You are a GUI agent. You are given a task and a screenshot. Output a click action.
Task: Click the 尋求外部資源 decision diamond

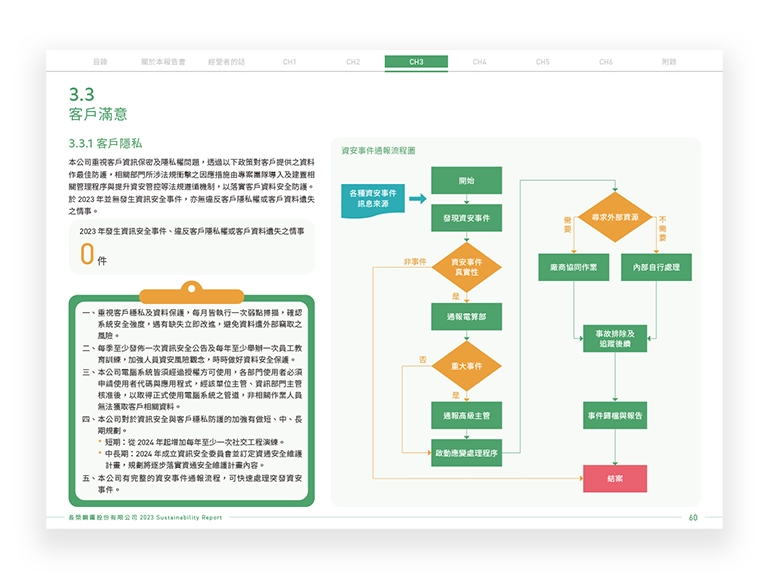tap(614, 217)
